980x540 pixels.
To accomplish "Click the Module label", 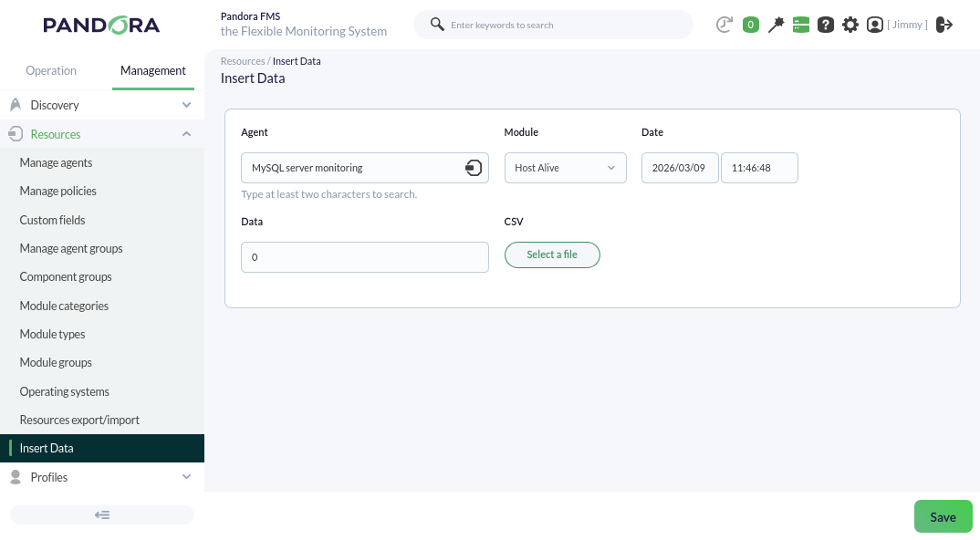I will click(x=521, y=132).
